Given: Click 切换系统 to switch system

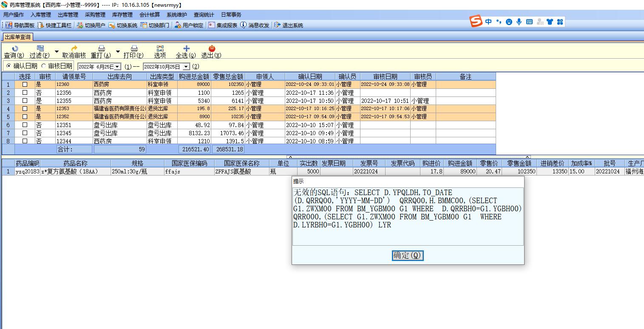Looking at the screenshot, I should pyautogui.click(x=123, y=25).
